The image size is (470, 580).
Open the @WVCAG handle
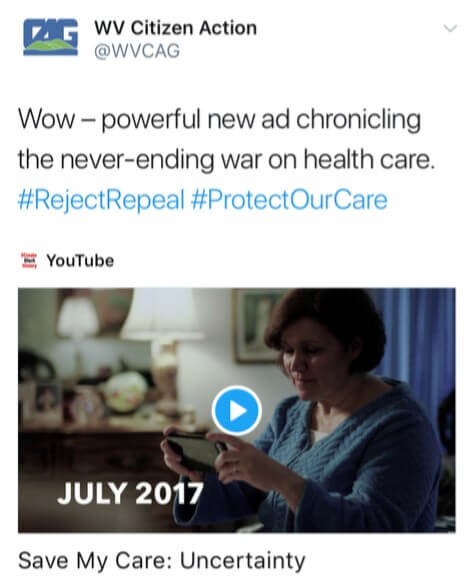click(x=137, y=51)
